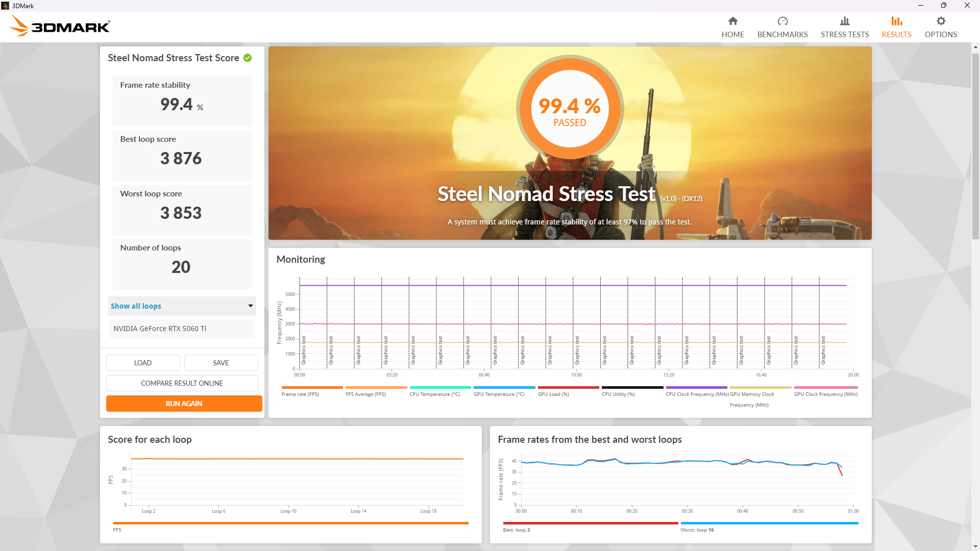Viewport: 980px width, 551px height.
Task: Open the Benchmarks gauge icon
Action: [x=782, y=21]
